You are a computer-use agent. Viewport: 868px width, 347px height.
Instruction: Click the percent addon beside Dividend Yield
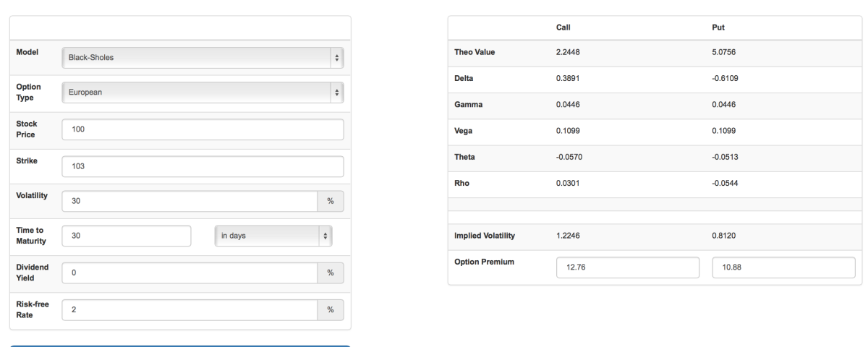pyautogui.click(x=330, y=273)
